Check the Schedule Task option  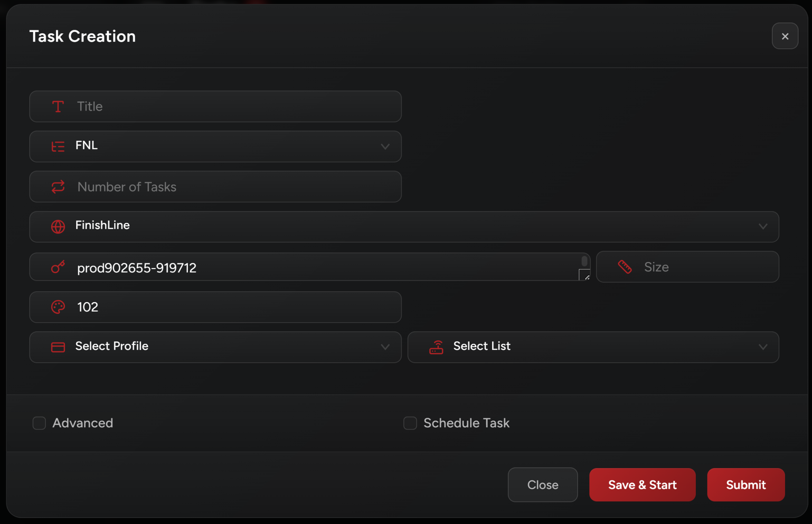pos(410,423)
